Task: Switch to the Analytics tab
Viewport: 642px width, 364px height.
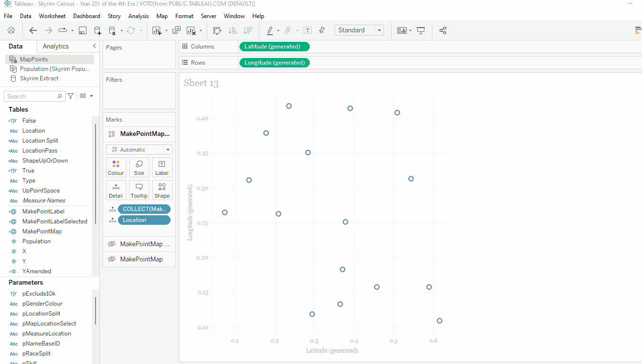Action: [x=56, y=46]
